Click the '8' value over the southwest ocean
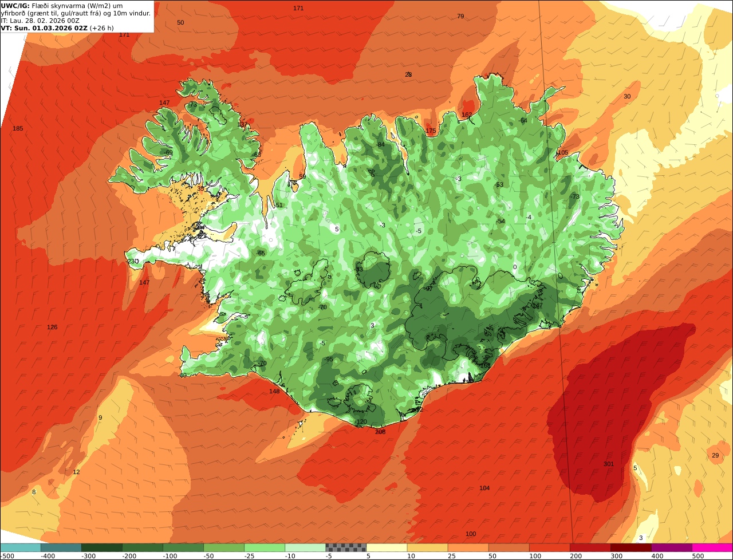The height and width of the screenshot is (560, 733). pyautogui.click(x=34, y=492)
